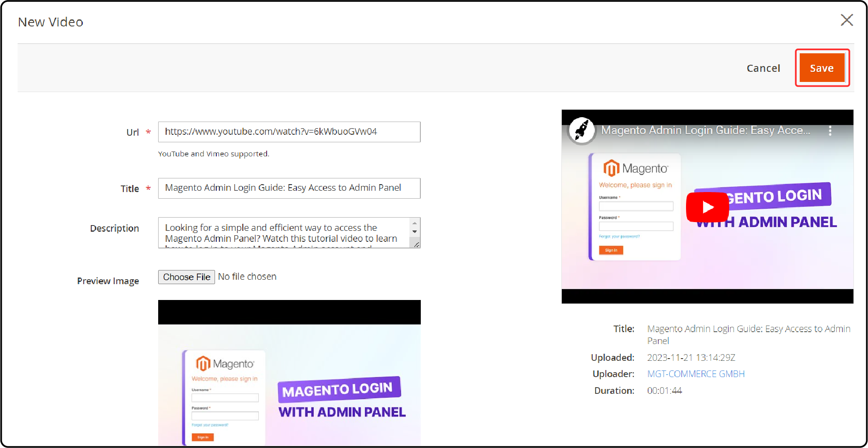Click the Url input field
Image resolution: width=868 pixels, height=448 pixels.
tap(289, 132)
